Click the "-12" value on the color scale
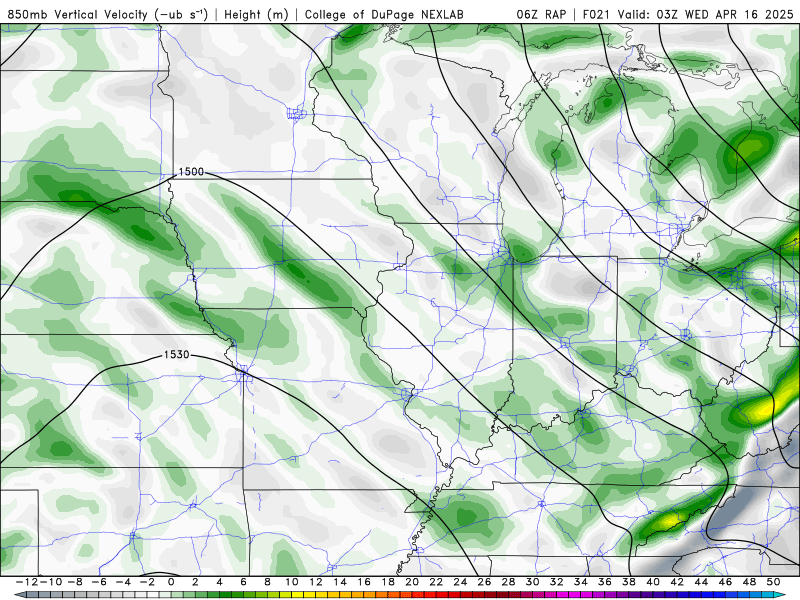Viewport: 800px width, 600px height. [x=27, y=582]
